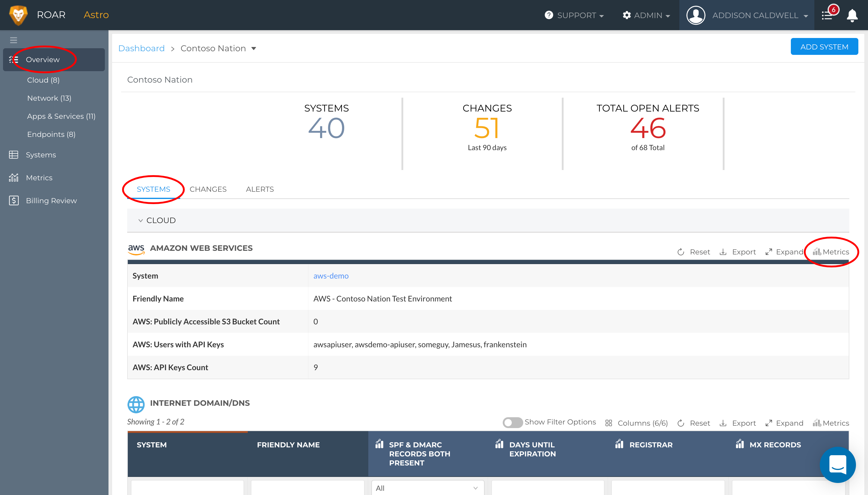The image size is (868, 495).
Task: Click the Systems table icon in sidebar
Action: [14, 155]
